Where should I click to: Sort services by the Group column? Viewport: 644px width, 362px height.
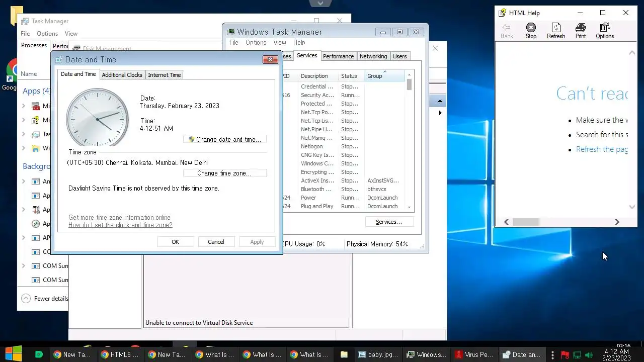tap(385, 76)
